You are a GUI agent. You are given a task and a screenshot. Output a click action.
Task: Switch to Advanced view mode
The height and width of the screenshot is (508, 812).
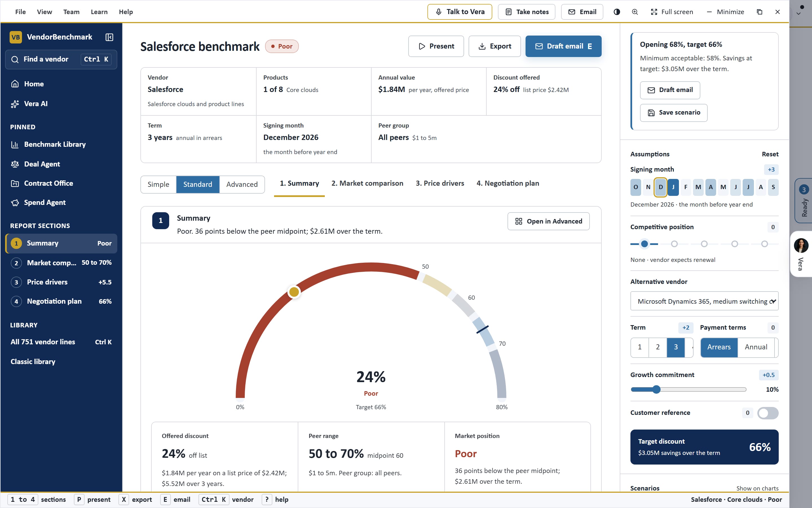[242, 185]
